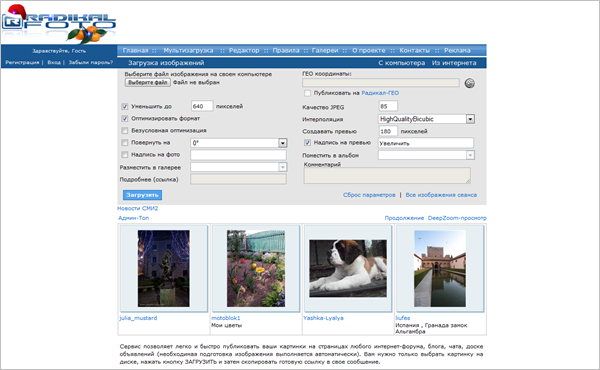Screen dimensions: 600x370
Task: Enable 'Безусловная оптимизация' checkbox
Action: (125, 130)
